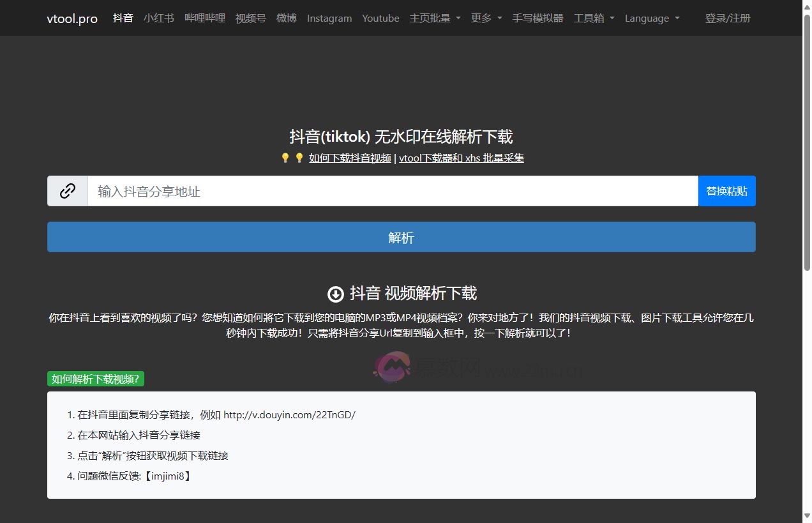Open the 手写模拟器 page
Image resolution: width=812 pixels, height=523 pixels.
tap(537, 19)
